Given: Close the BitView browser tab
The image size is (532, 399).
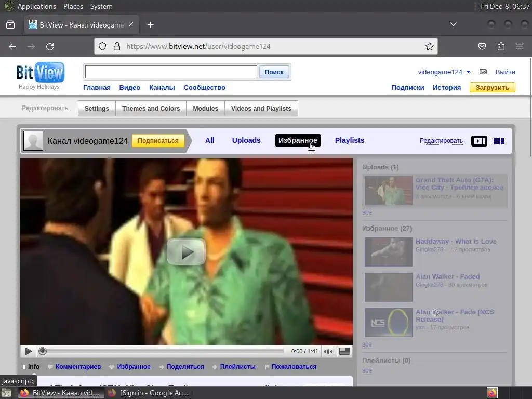Looking at the screenshot, I should pos(131,25).
